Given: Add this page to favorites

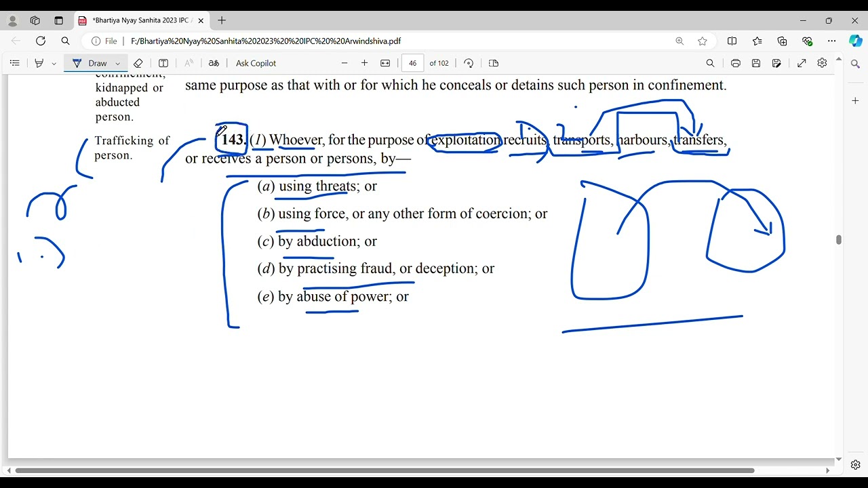Looking at the screenshot, I should pyautogui.click(x=703, y=41).
